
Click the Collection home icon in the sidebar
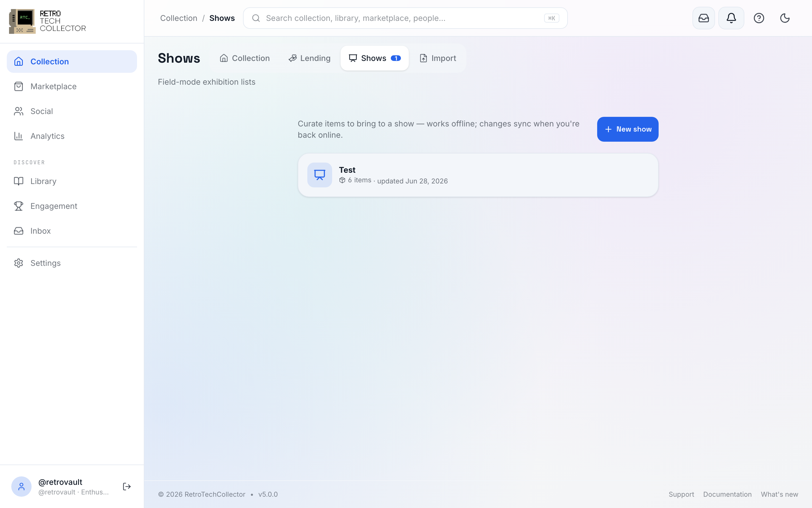pyautogui.click(x=18, y=62)
